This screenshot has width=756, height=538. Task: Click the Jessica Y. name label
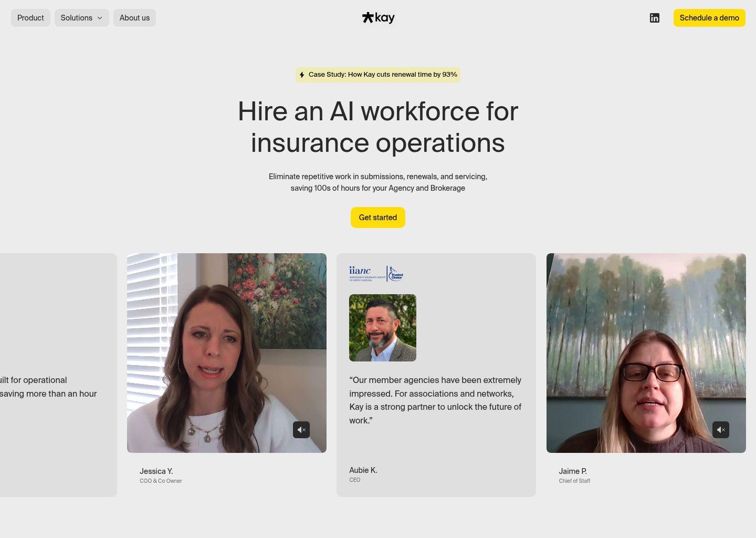tap(156, 471)
